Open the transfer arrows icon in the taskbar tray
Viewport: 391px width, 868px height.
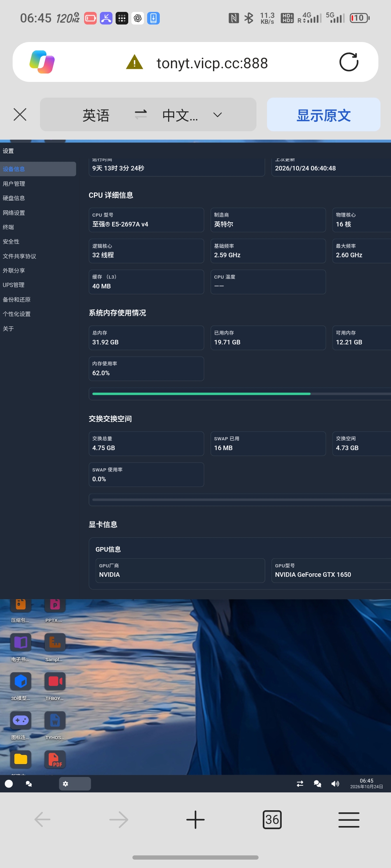pyautogui.click(x=300, y=784)
